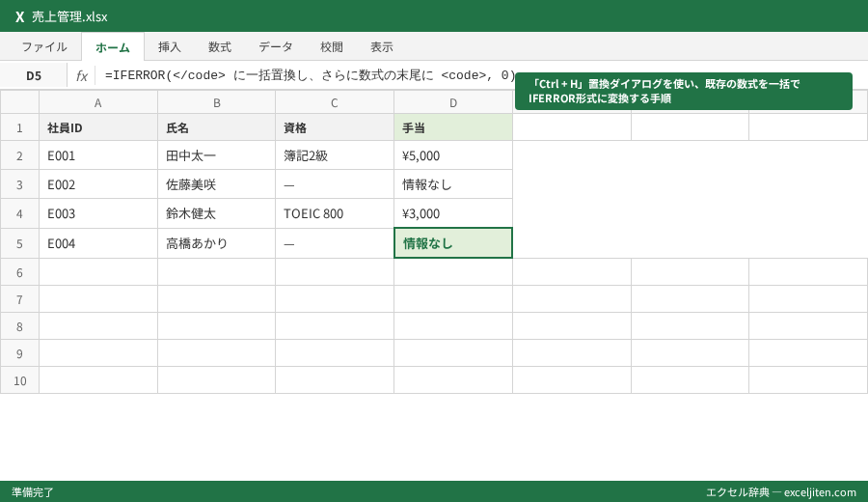The height and width of the screenshot is (502, 868).
Task: Select cell containing ¥3,000
Action: (453, 213)
